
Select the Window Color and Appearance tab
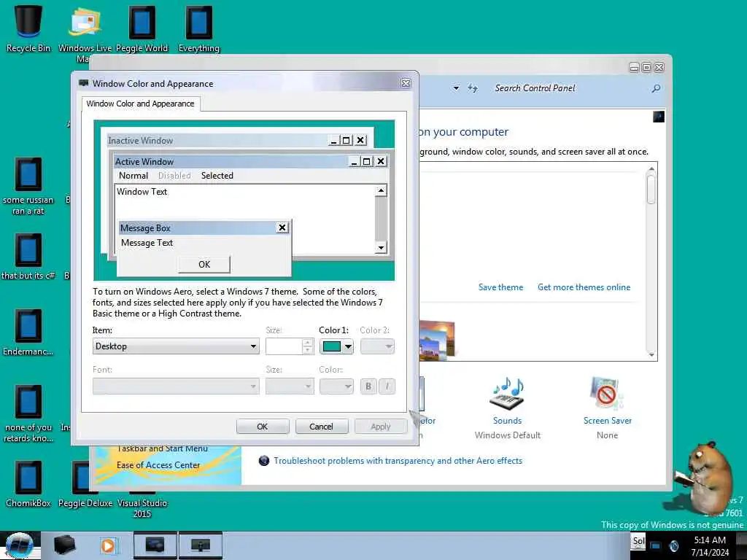[x=141, y=104]
